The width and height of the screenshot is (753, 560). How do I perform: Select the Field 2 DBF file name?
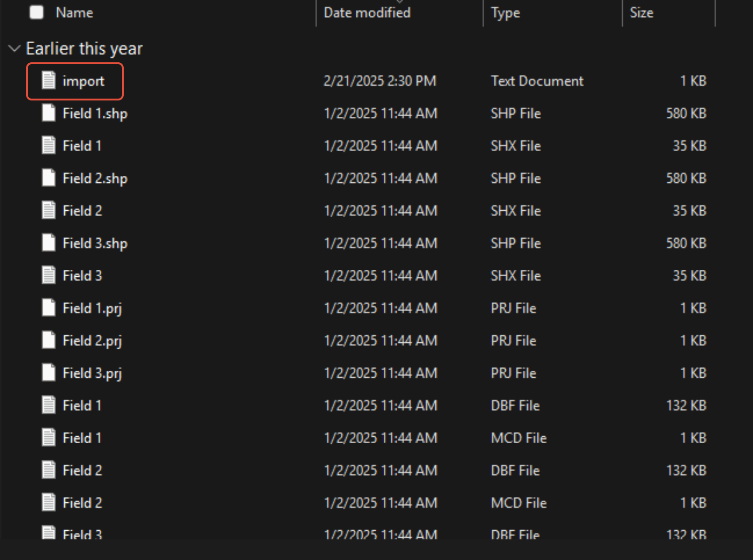click(x=82, y=471)
